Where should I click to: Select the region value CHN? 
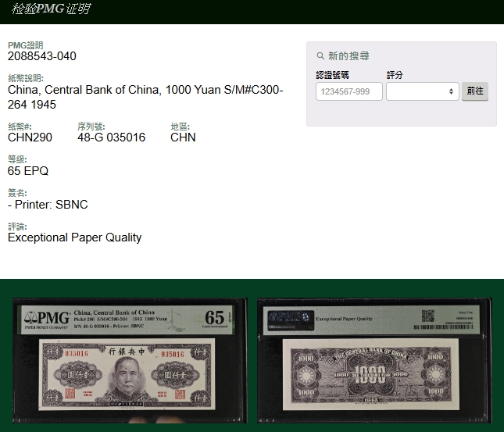point(183,137)
